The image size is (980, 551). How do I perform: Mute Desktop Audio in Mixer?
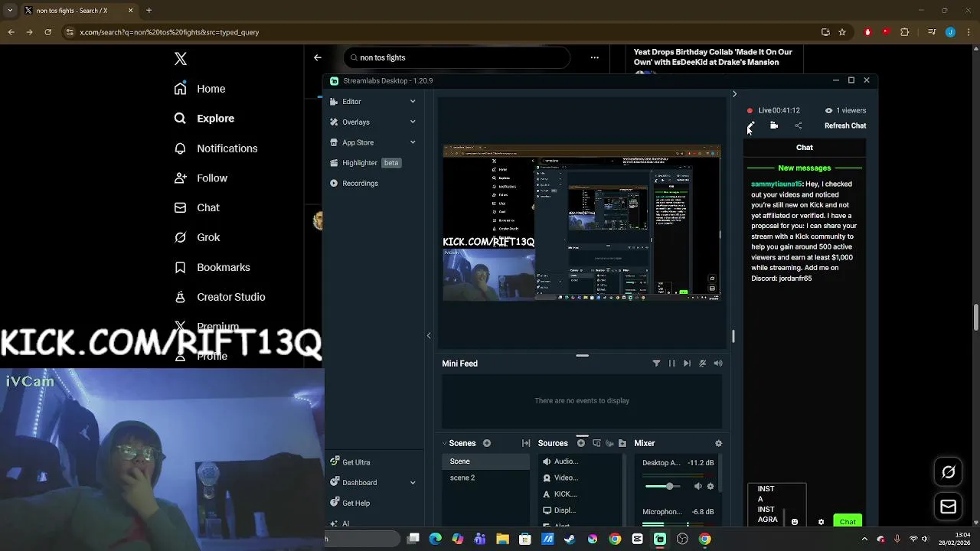click(697, 487)
